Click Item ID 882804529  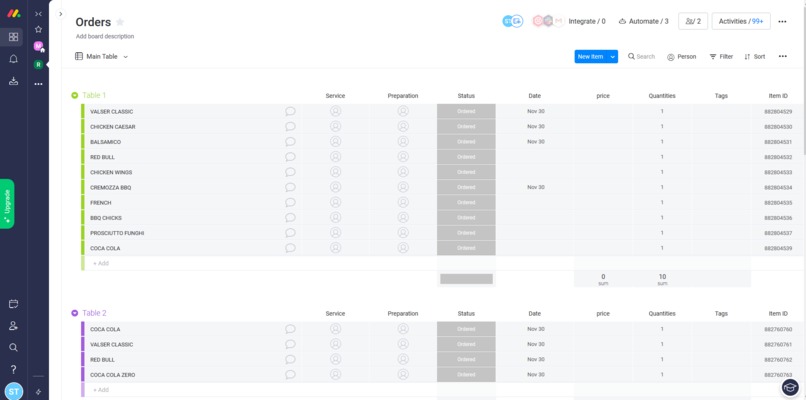(778, 112)
